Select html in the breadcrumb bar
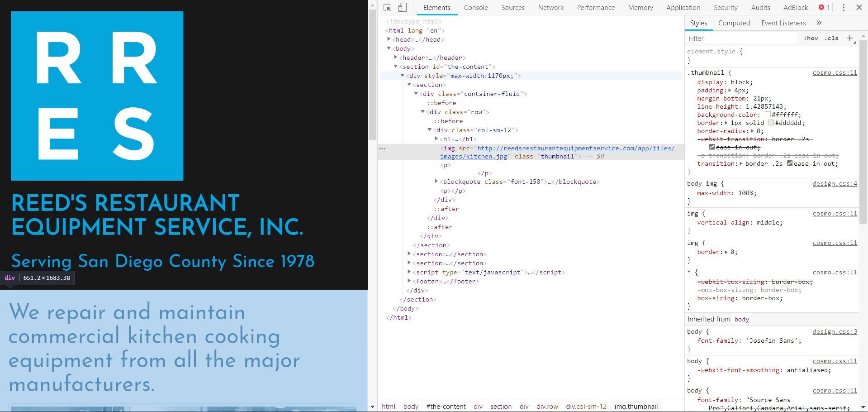 [x=389, y=406]
